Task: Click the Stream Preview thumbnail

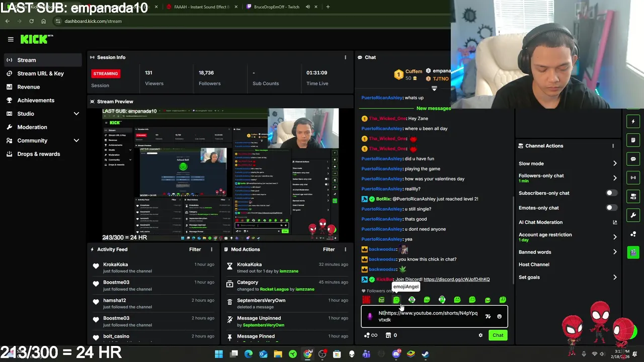Action: tap(220, 174)
